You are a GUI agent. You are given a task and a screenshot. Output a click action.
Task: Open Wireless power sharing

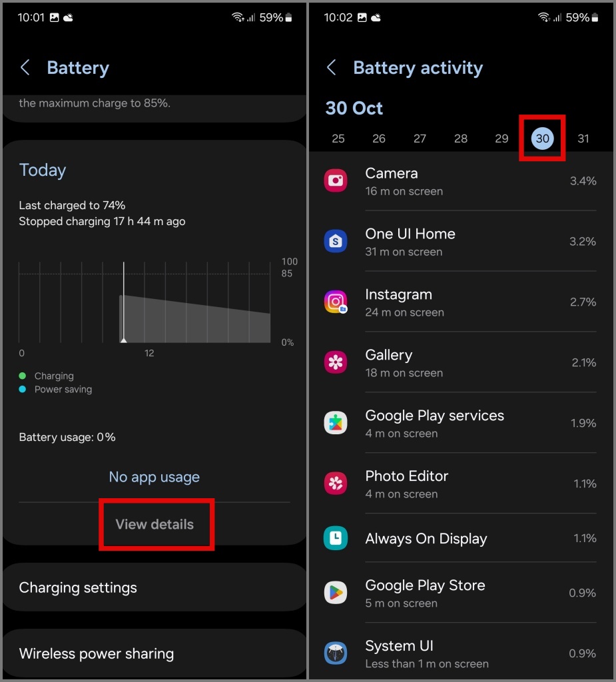154,653
